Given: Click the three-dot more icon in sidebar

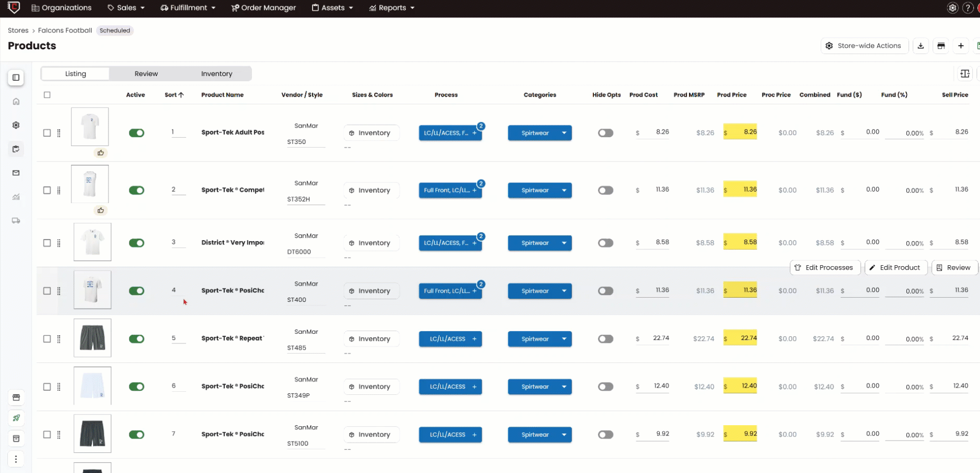Looking at the screenshot, I should pyautogui.click(x=16, y=459).
